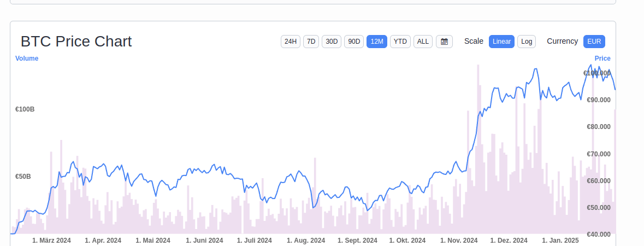Click the 1. Jan. 2025 date label

click(x=560, y=240)
